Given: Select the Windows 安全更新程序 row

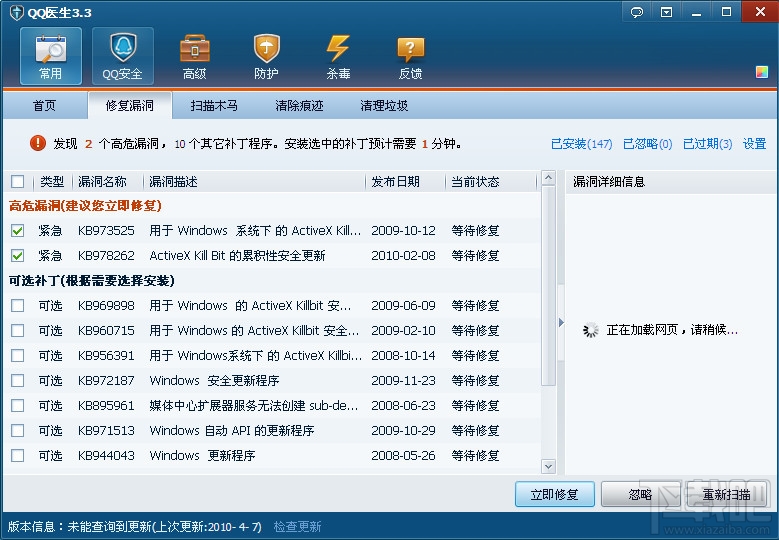Looking at the screenshot, I should tap(271, 381).
